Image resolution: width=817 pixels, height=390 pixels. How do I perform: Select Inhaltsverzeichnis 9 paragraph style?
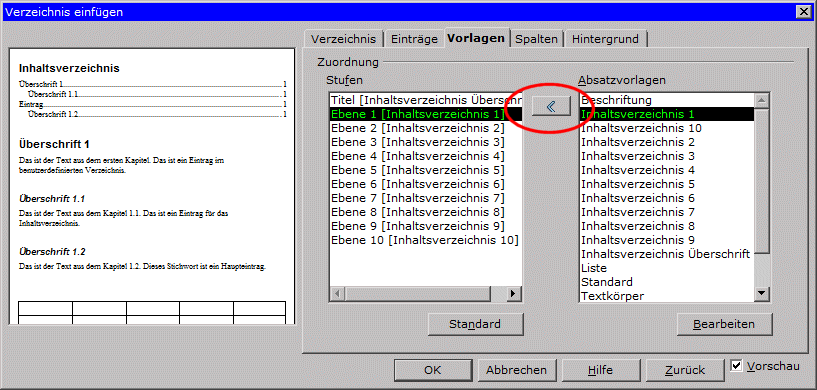point(667,240)
